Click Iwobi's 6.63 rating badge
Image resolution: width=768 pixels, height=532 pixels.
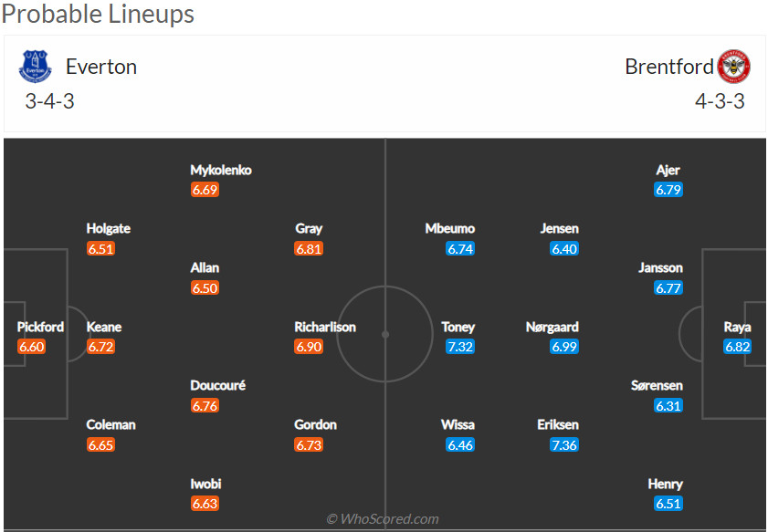coord(205,504)
